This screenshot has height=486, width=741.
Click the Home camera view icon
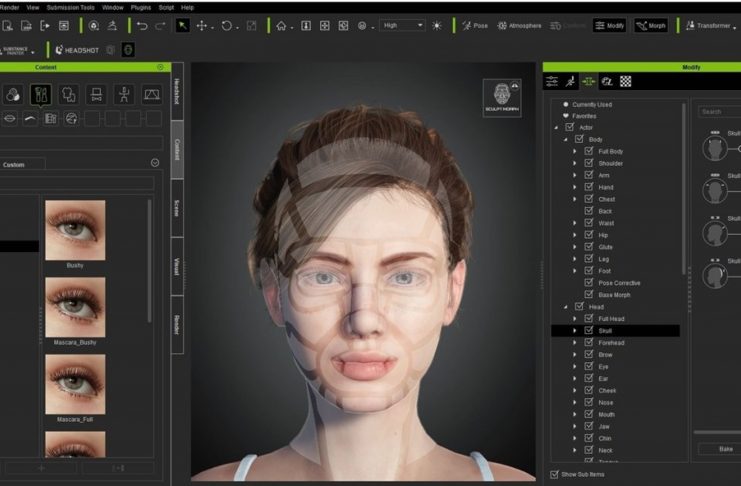click(x=281, y=26)
